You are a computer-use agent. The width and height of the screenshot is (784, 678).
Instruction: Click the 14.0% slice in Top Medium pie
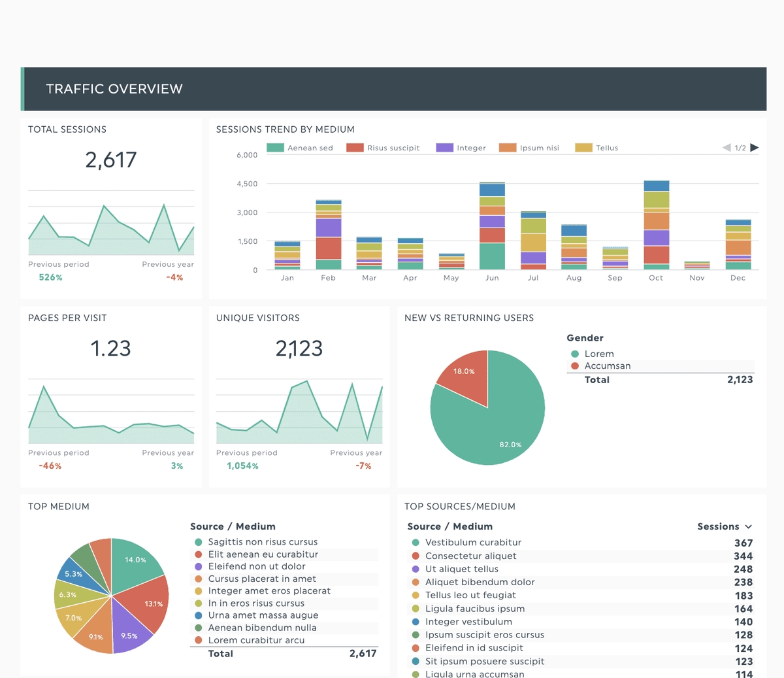pyautogui.click(x=134, y=562)
